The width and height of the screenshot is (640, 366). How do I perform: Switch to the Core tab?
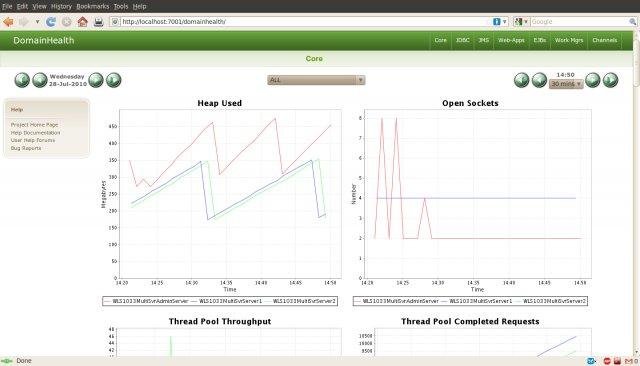pos(440,40)
